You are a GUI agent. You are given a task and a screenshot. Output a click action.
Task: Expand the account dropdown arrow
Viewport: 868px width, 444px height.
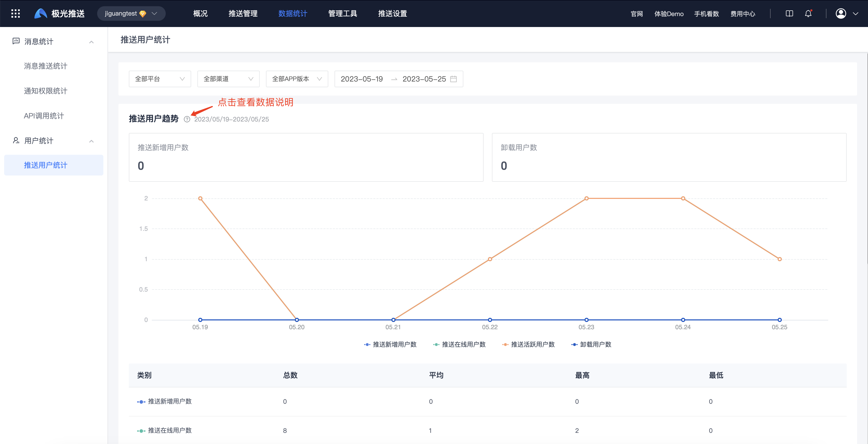[x=855, y=14]
